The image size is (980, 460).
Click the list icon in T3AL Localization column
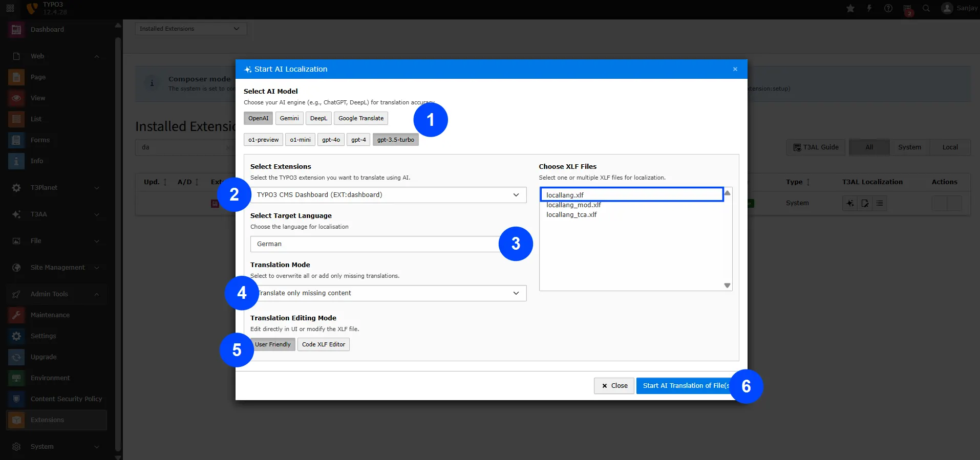pos(880,203)
